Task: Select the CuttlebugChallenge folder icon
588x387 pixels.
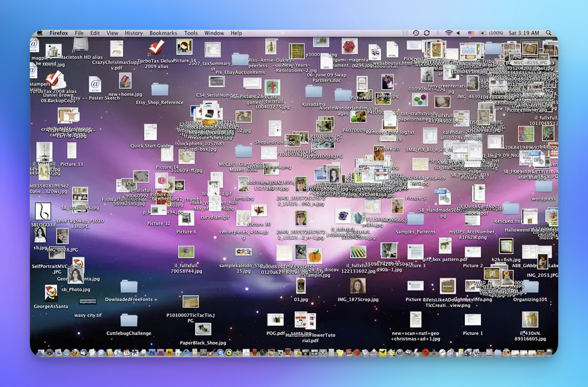Action: (128, 321)
